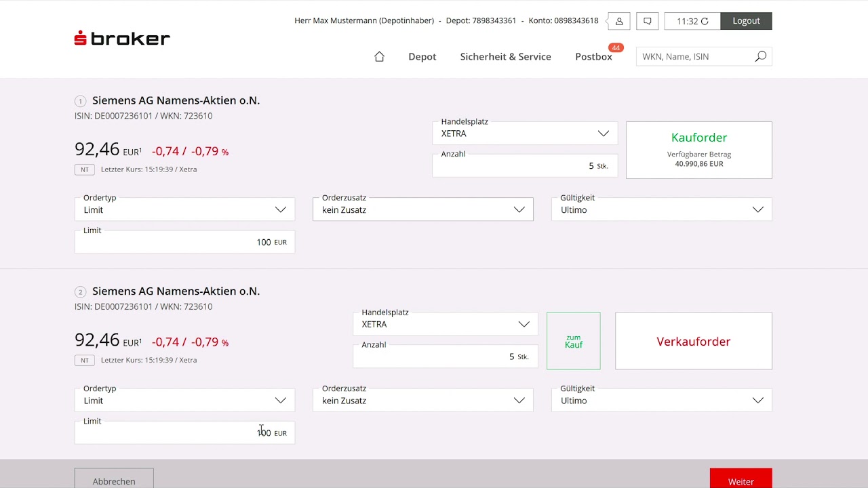Open Sicherheit & Service menu
Viewport: 868px width, 488px height.
click(505, 57)
